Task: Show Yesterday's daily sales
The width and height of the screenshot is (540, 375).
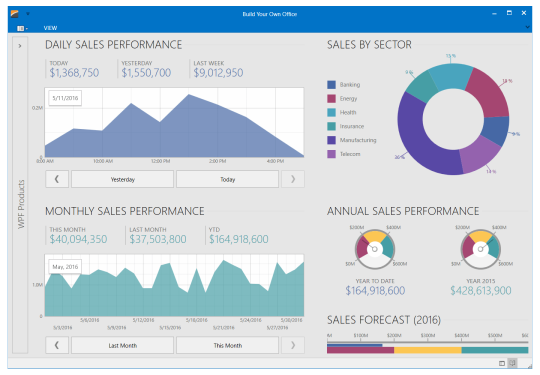Action: pos(122,179)
